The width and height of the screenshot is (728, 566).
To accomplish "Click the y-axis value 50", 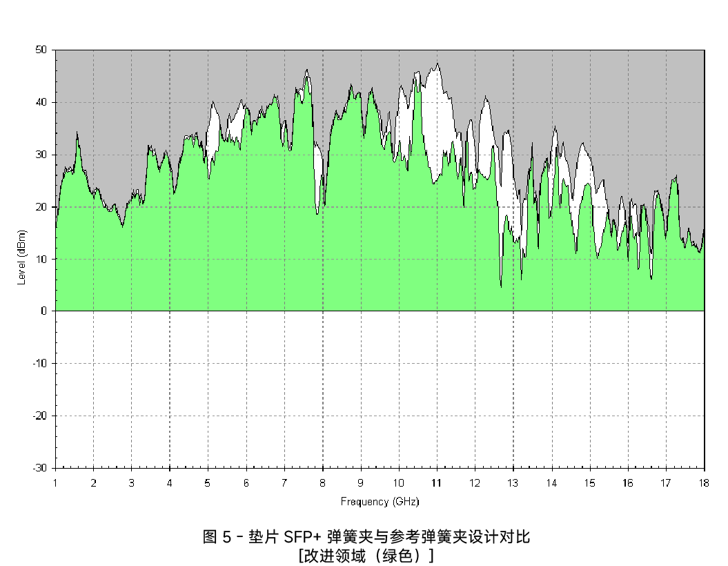I will 41,50.
